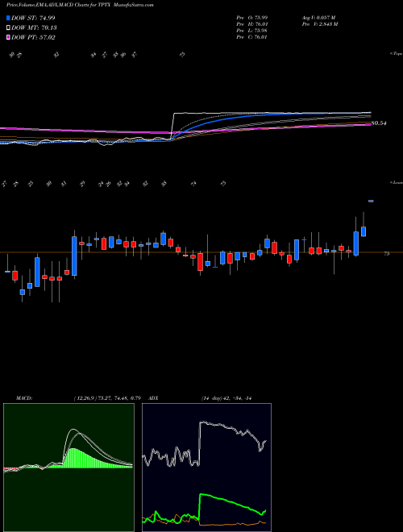
Task: Click the '<Lows' axis label
Action: coord(396,182)
